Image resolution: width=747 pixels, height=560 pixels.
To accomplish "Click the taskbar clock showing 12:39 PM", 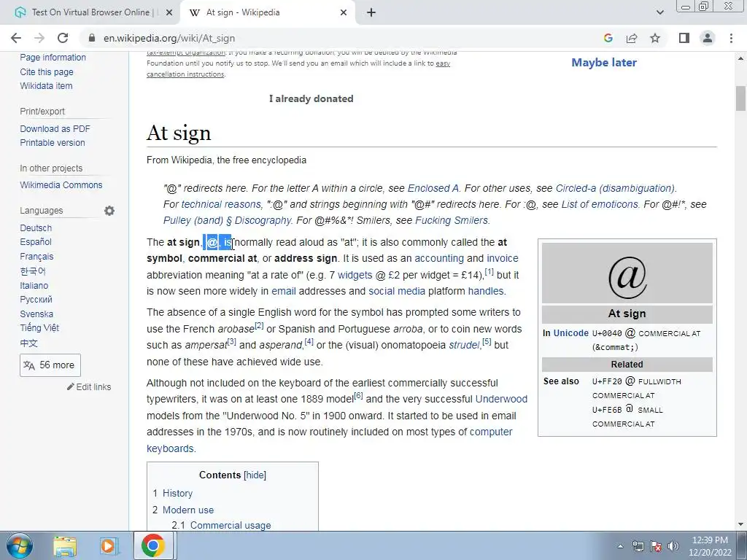I will click(x=710, y=546).
